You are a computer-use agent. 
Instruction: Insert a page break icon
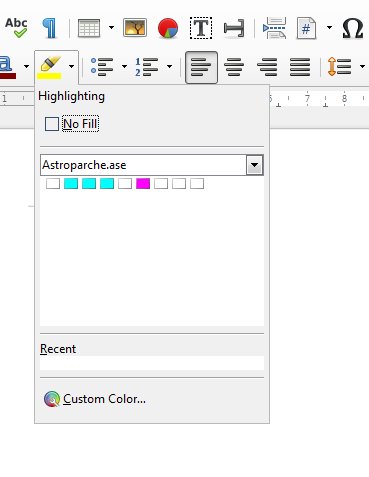(x=274, y=28)
